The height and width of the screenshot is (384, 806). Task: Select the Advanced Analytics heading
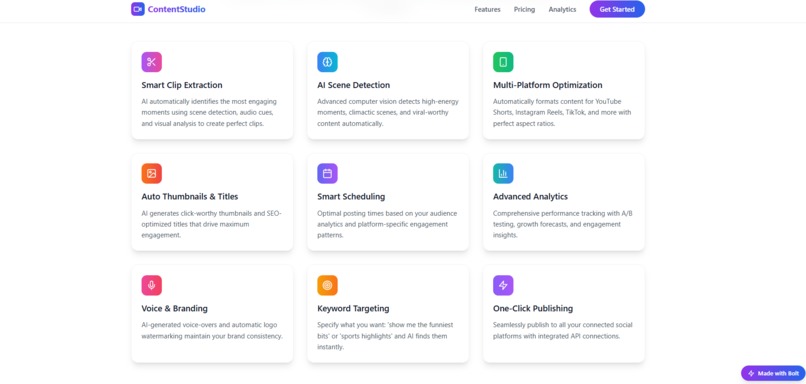530,197
